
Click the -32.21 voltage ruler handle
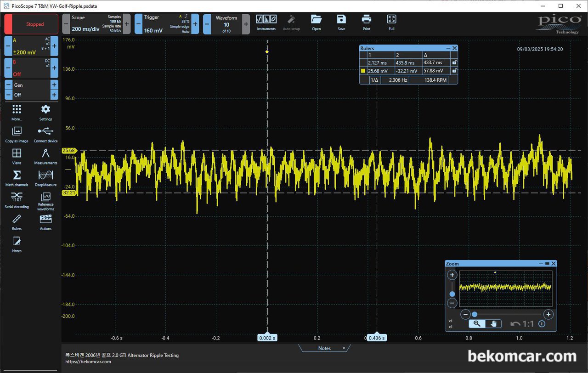point(68,193)
